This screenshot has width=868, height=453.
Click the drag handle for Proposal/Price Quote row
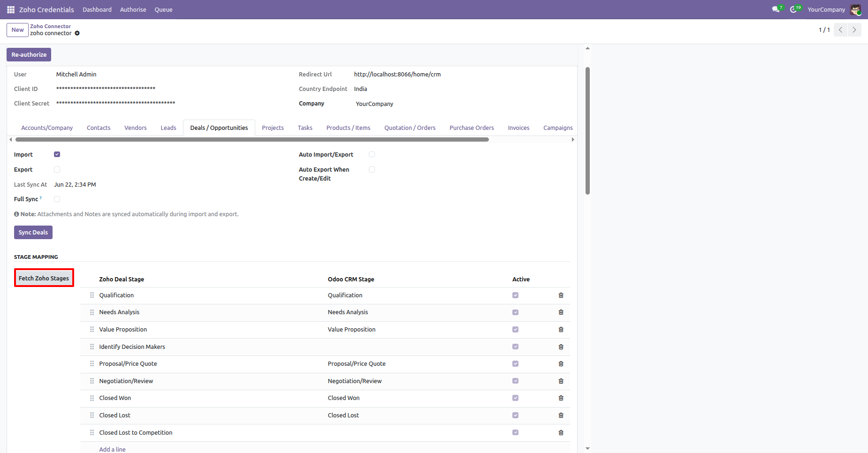(92, 364)
